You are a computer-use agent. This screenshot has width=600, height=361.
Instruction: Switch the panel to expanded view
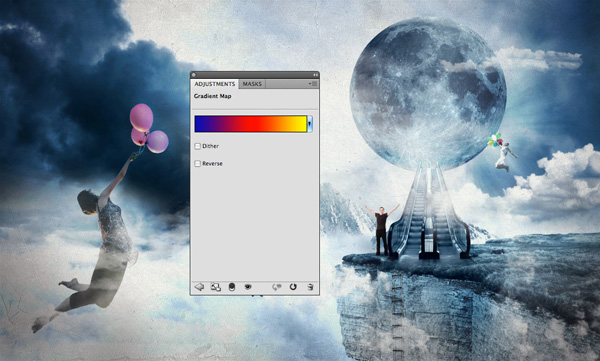point(216,287)
